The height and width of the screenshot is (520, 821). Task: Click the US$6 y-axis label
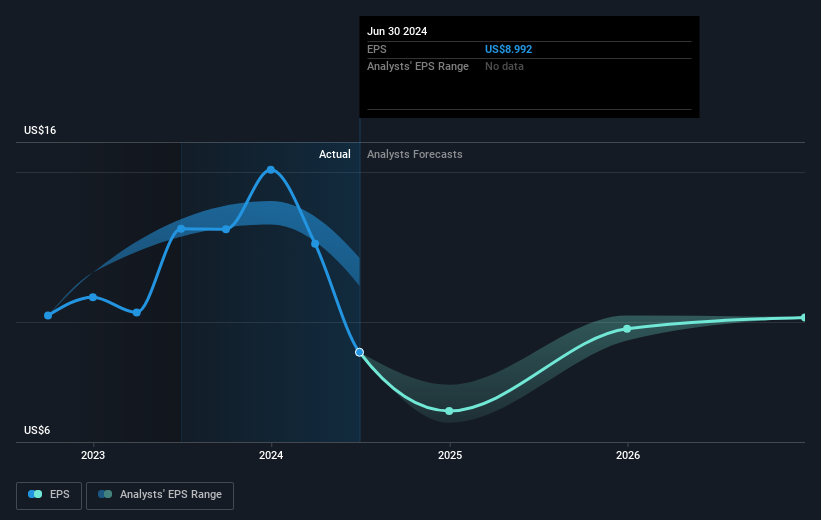click(37, 430)
